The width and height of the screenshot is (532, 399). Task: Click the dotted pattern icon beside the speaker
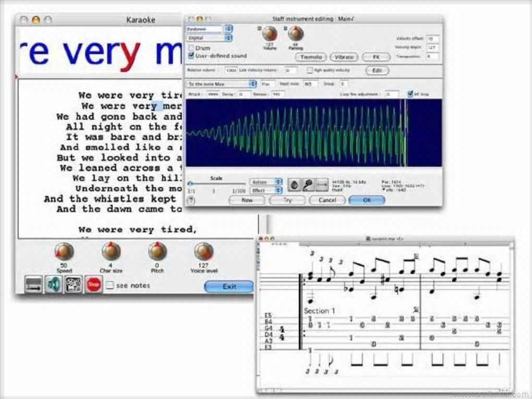[74, 284]
